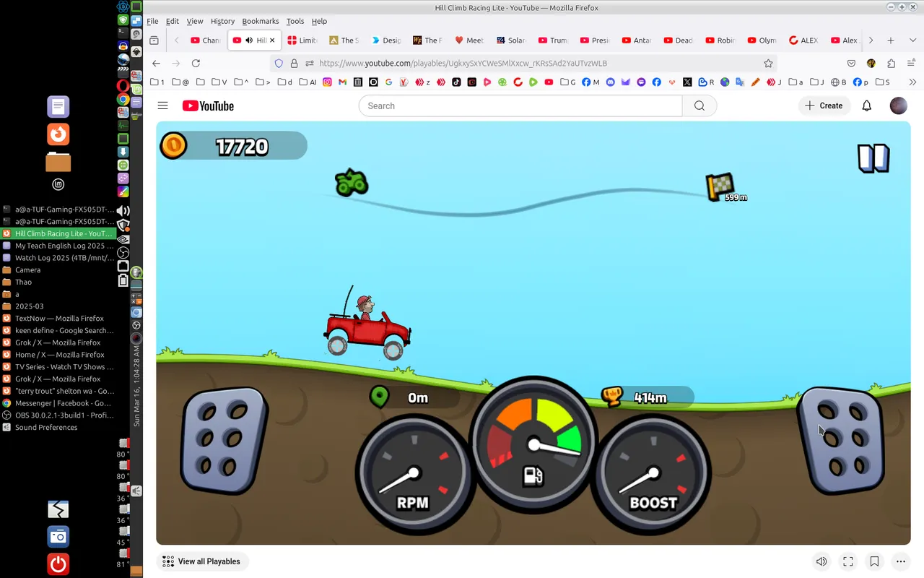Open the Firefox Edit menu
924x578 pixels.
click(172, 21)
